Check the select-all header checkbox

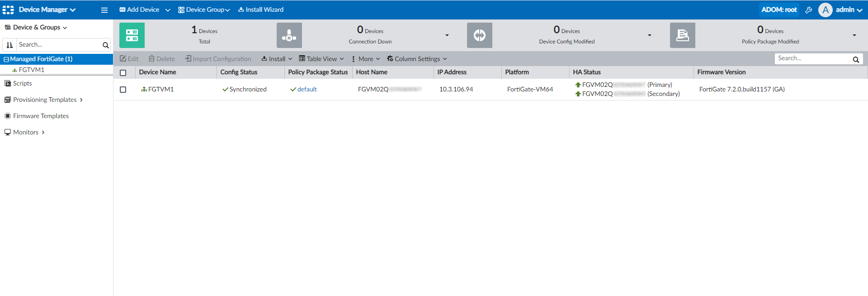click(x=123, y=73)
